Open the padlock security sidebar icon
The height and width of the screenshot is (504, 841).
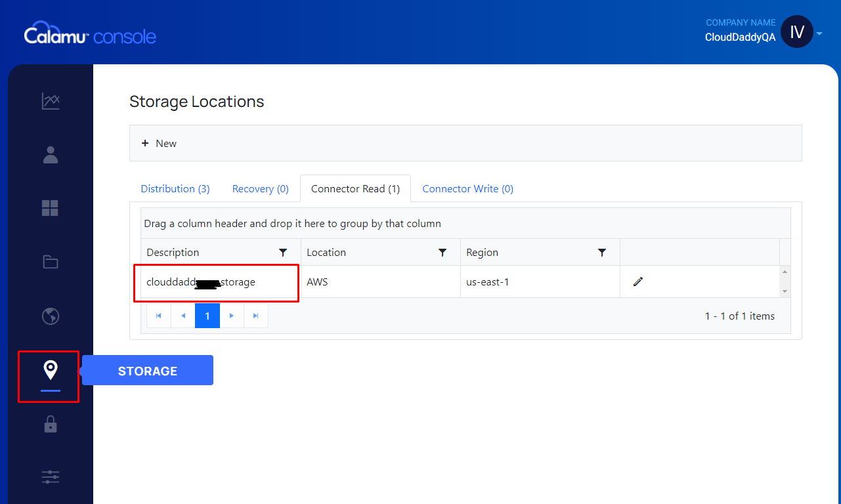coord(51,424)
